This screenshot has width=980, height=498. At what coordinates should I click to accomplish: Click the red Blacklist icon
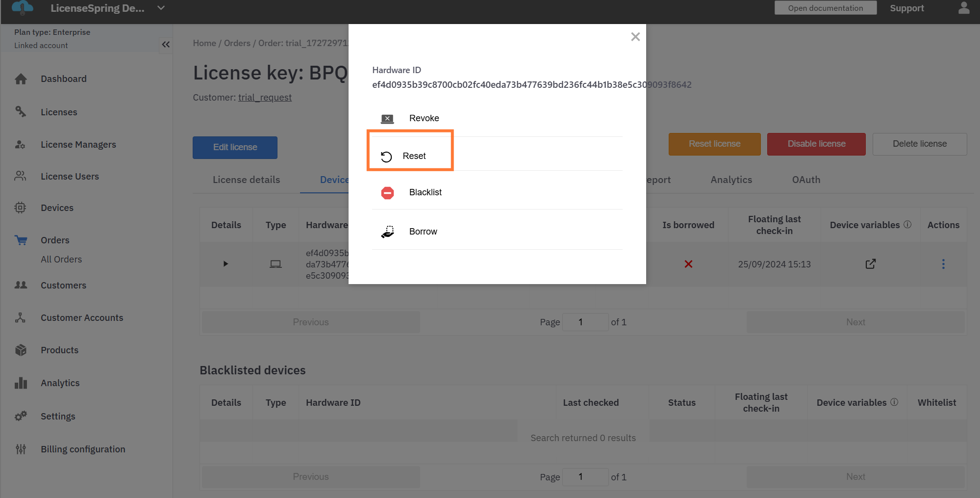tap(387, 193)
